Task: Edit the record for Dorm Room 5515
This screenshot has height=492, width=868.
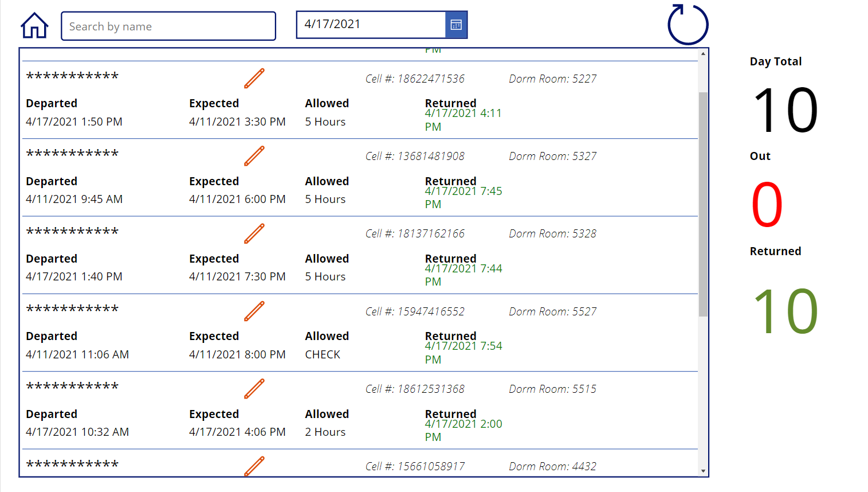Action: click(254, 389)
